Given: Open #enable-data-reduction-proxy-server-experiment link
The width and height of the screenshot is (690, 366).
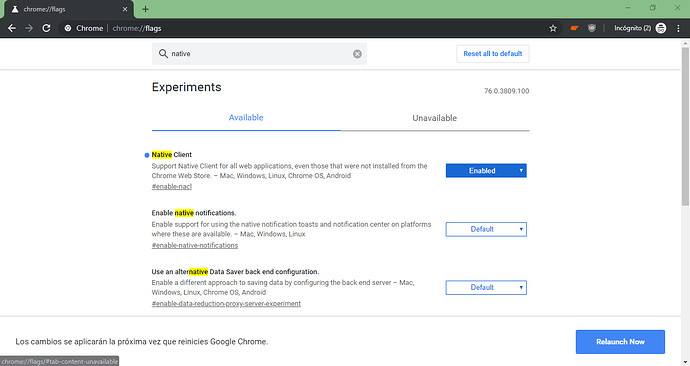Looking at the screenshot, I should click(226, 304).
